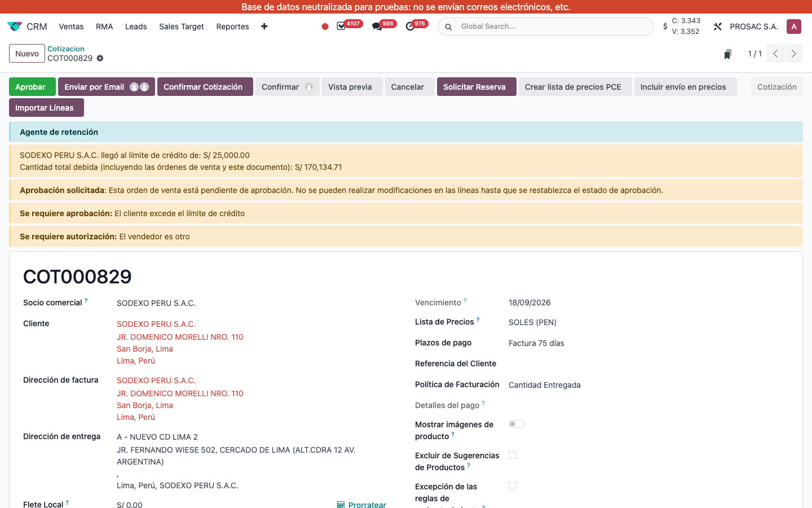Click Vencimiento date 18/09/2026
Viewport: 812px width, 508px height.
(x=529, y=303)
